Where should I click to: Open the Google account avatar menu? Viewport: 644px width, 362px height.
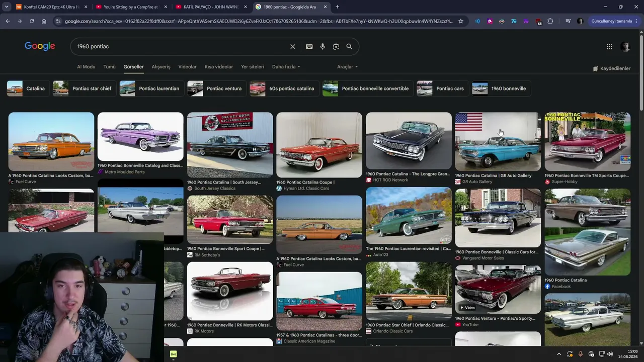tap(625, 46)
